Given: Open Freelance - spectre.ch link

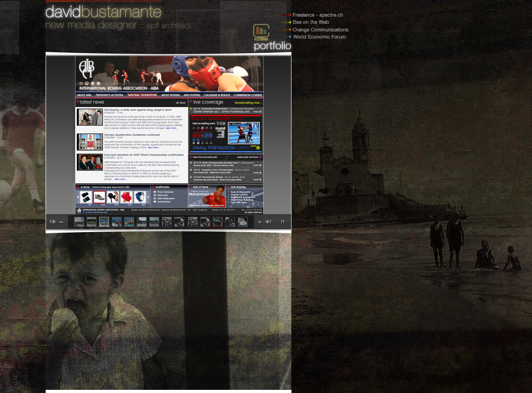Looking at the screenshot, I should coord(317,15).
